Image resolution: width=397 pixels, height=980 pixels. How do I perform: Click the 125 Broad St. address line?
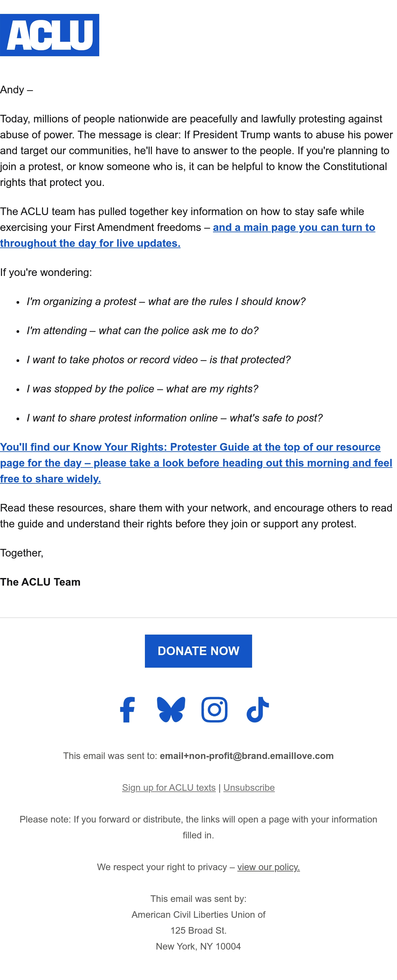coord(198,930)
